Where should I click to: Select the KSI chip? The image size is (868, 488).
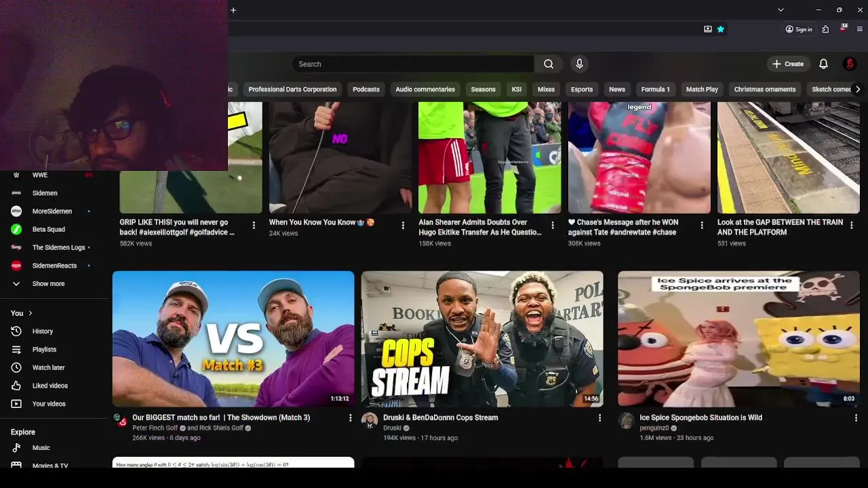pos(517,89)
